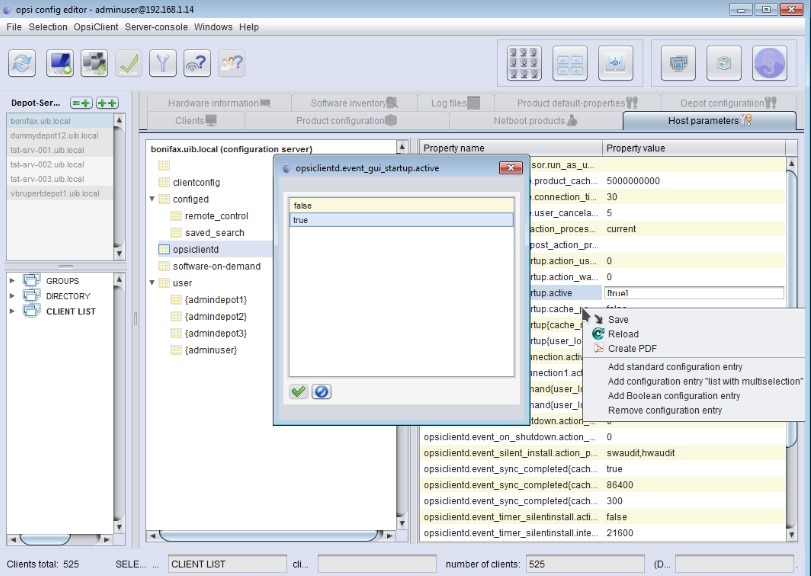811x576 pixels.
Task: Select software-on-demand tree item
Action: 216,266
